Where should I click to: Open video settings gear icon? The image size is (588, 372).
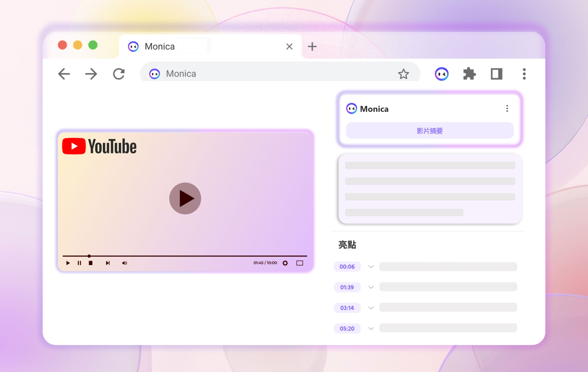click(x=285, y=263)
